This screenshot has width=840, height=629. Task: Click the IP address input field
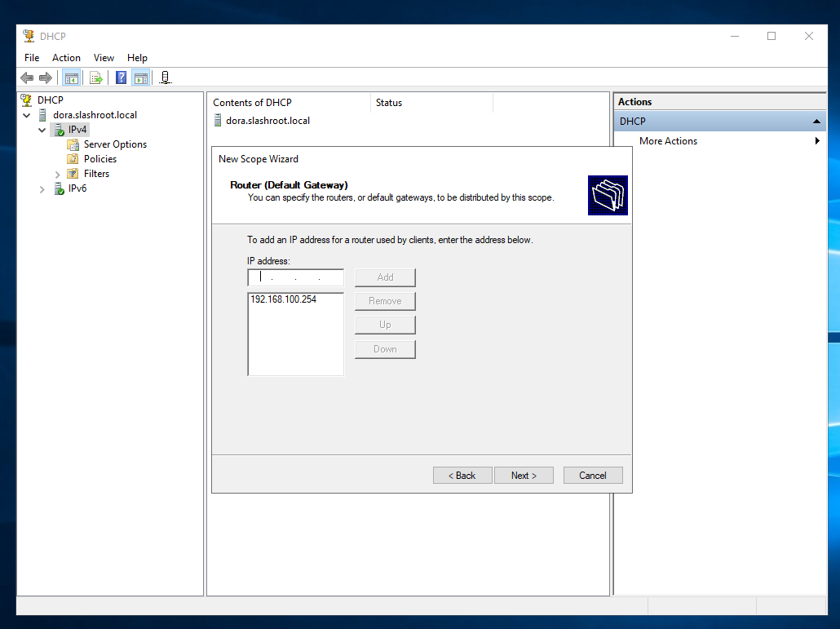(x=295, y=277)
